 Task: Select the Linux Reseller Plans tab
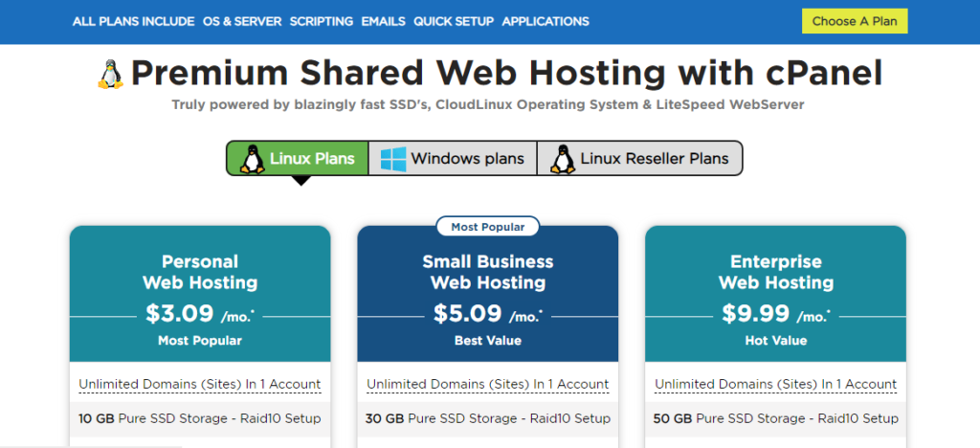point(639,158)
